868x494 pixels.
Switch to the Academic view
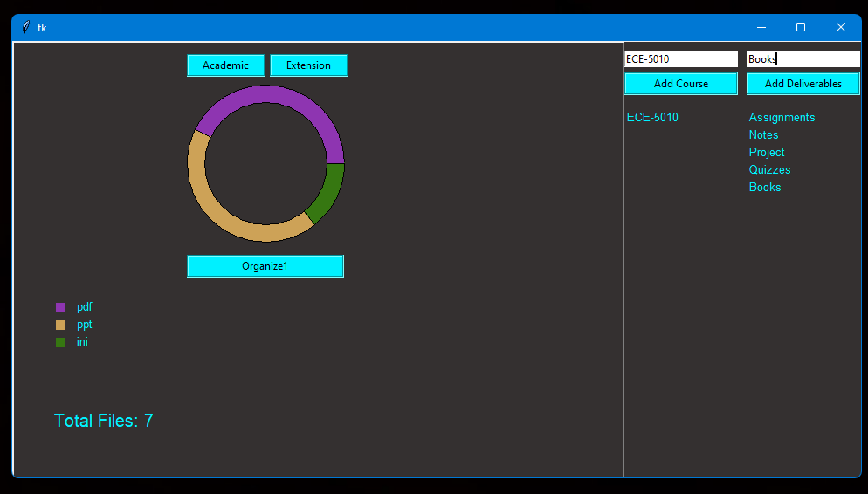click(225, 65)
